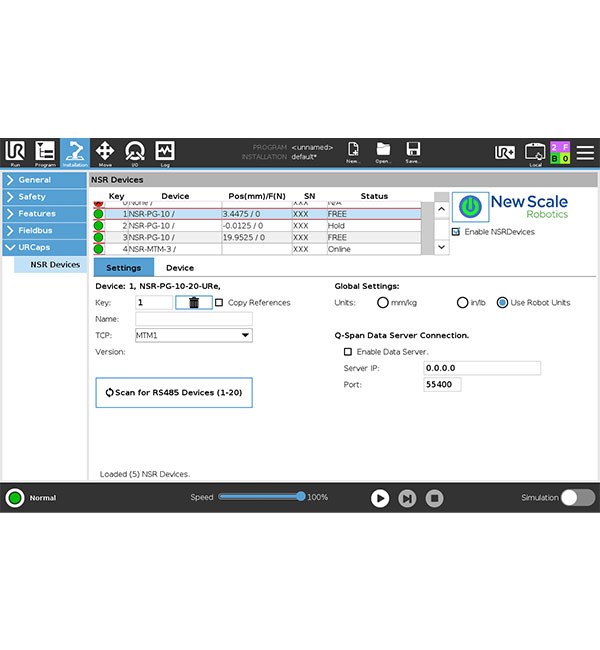Click green status dot for device key 3
This screenshot has width=600, height=650.
coord(98,237)
